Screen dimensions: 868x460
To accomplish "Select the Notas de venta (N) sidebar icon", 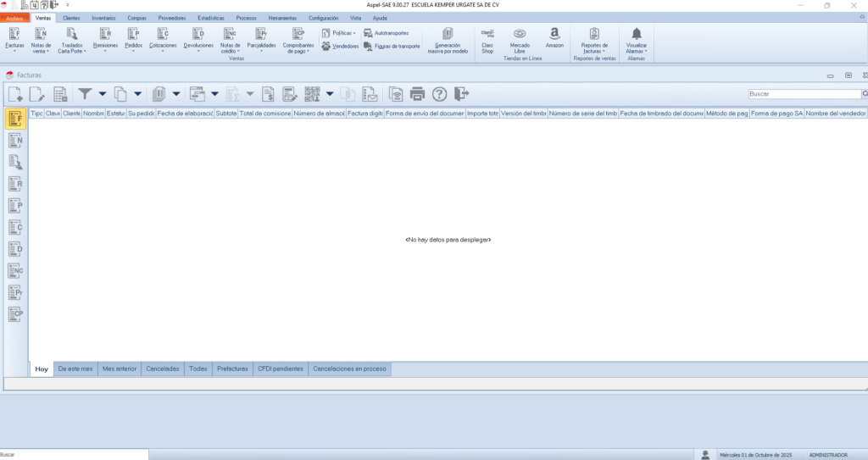I will coord(16,141).
